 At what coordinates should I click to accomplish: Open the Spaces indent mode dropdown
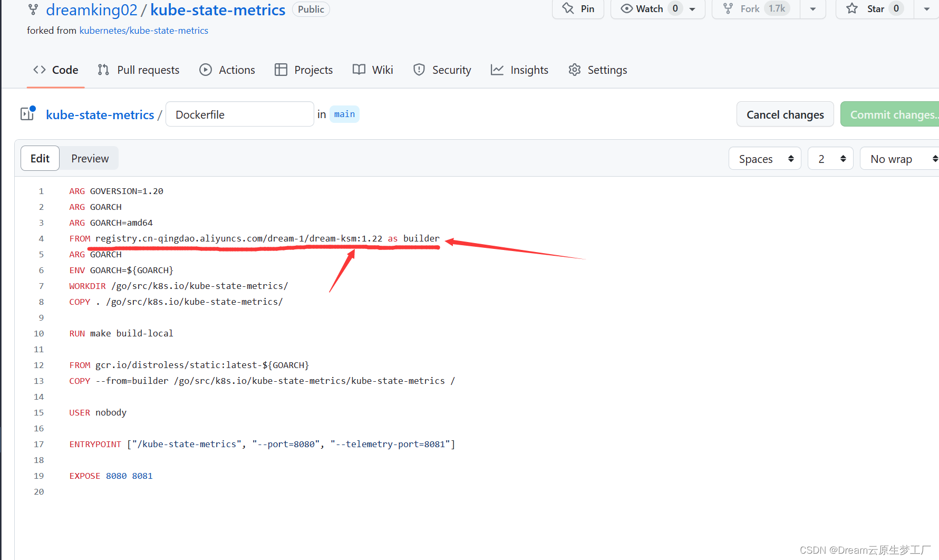pyautogui.click(x=765, y=159)
